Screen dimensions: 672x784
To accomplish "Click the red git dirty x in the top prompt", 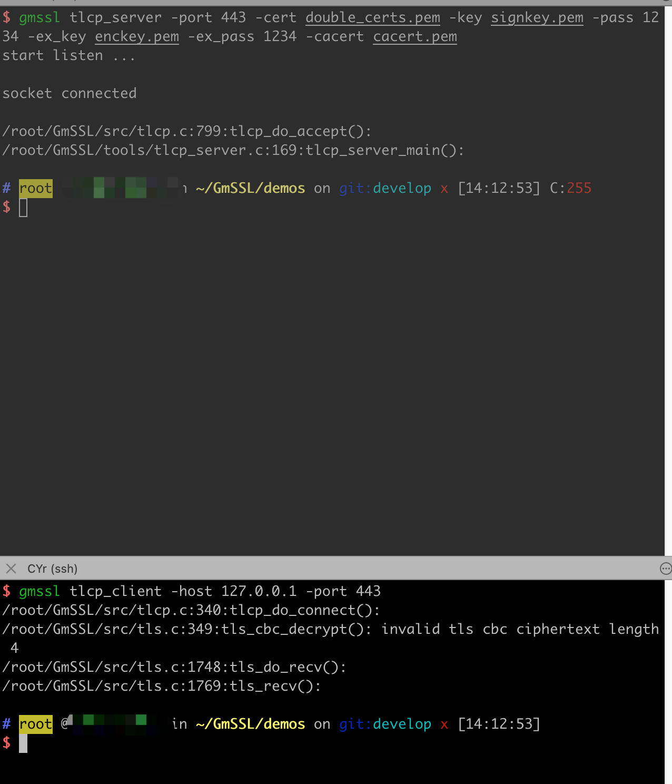I will [444, 188].
